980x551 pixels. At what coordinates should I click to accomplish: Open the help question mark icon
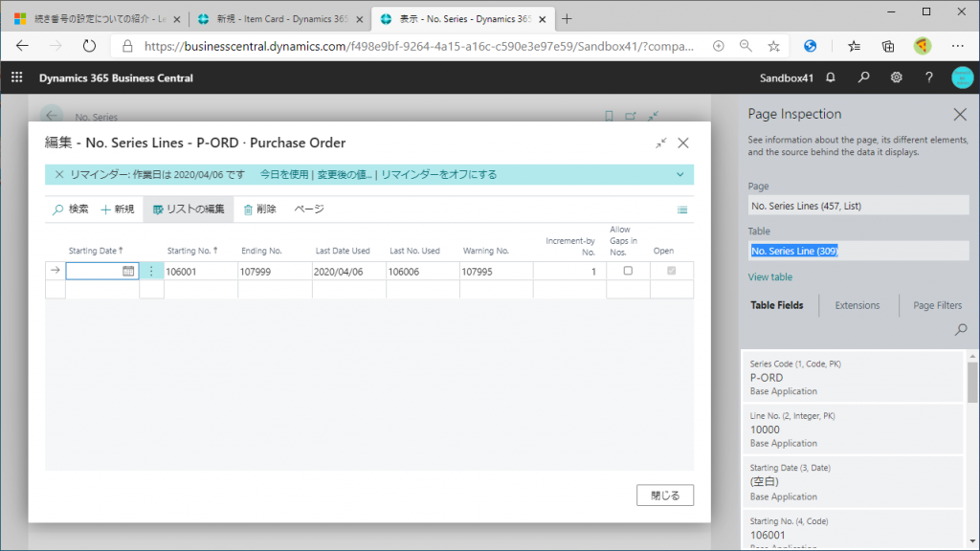(x=928, y=77)
